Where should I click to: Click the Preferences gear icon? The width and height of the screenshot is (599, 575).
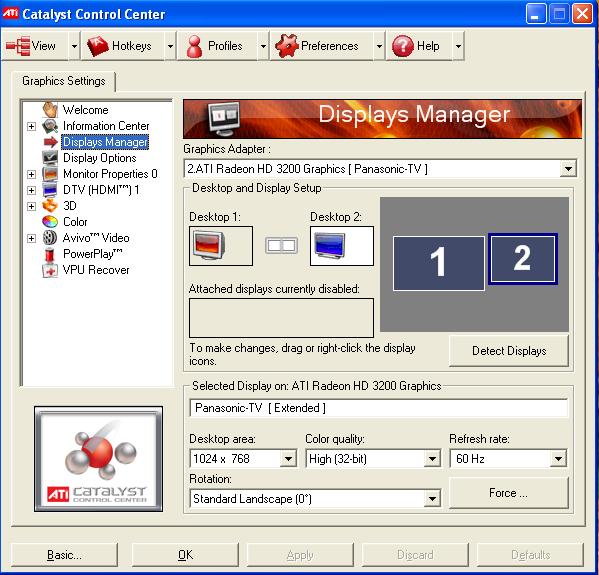(x=287, y=46)
